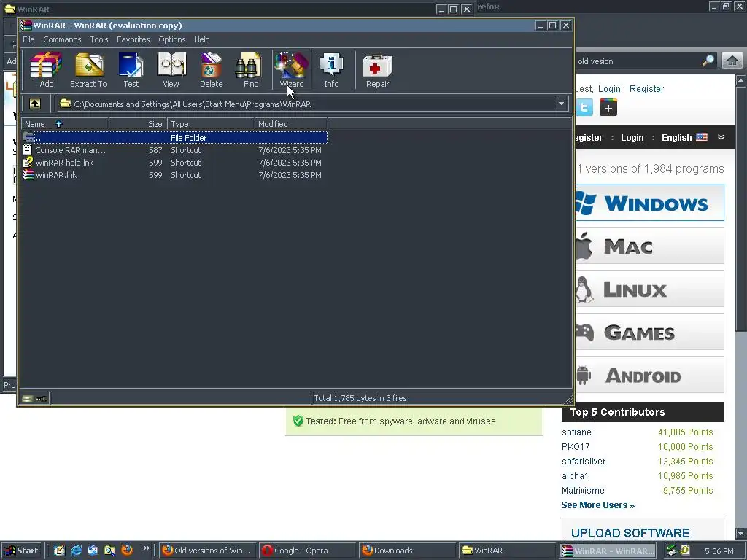
Task: Click See More Users link
Action: coord(598,505)
